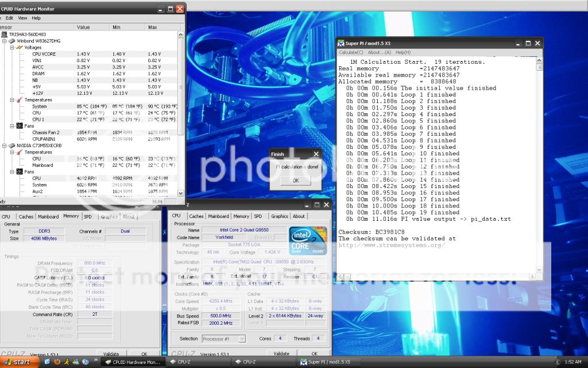
Task: Click the Winbond W83627DHG chip icon
Action: click(x=11, y=41)
